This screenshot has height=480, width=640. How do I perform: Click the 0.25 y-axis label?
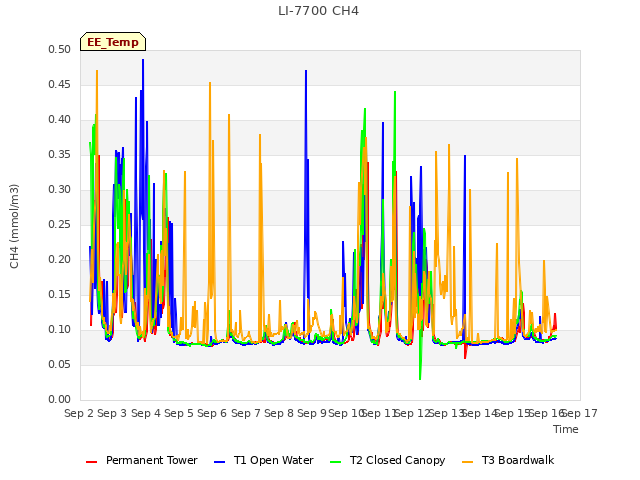[x=60, y=224]
